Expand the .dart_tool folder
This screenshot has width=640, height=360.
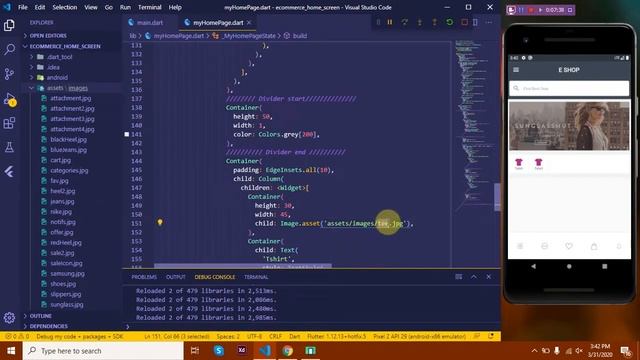pyautogui.click(x=59, y=57)
